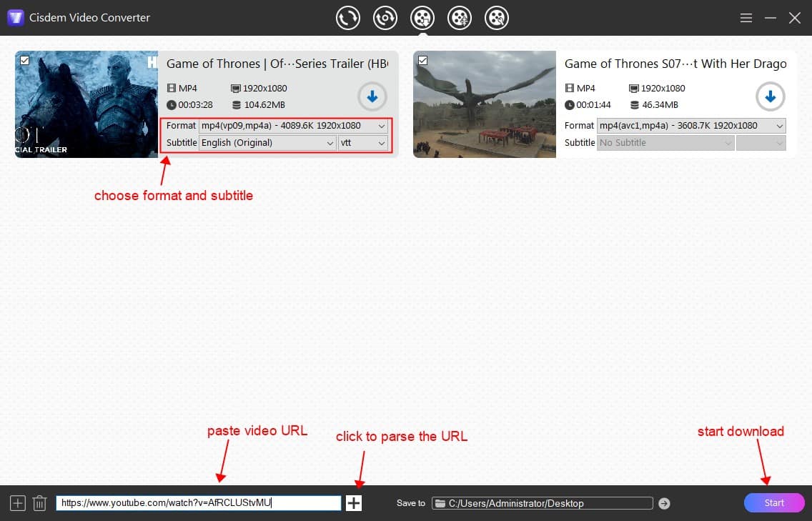Select the video download tab icon
The width and height of the screenshot is (812, 521).
pos(422,18)
